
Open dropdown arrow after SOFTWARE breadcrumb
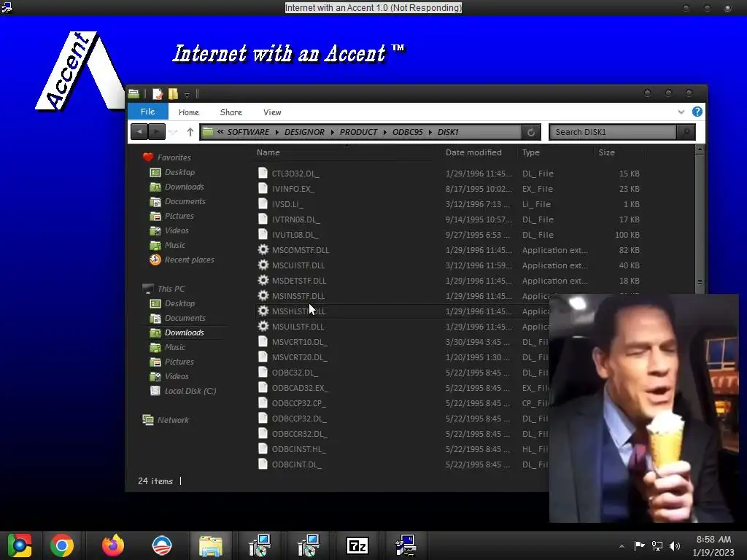pos(276,132)
